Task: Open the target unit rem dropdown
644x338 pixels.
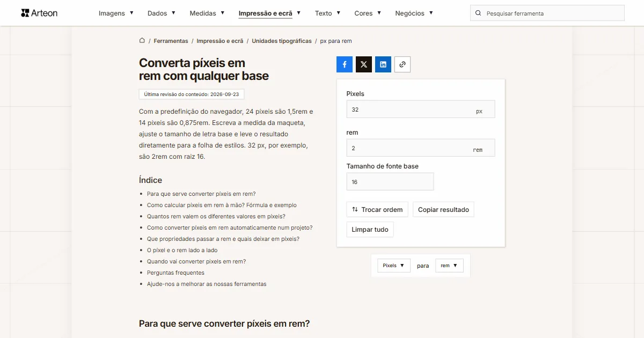Action: click(x=449, y=266)
